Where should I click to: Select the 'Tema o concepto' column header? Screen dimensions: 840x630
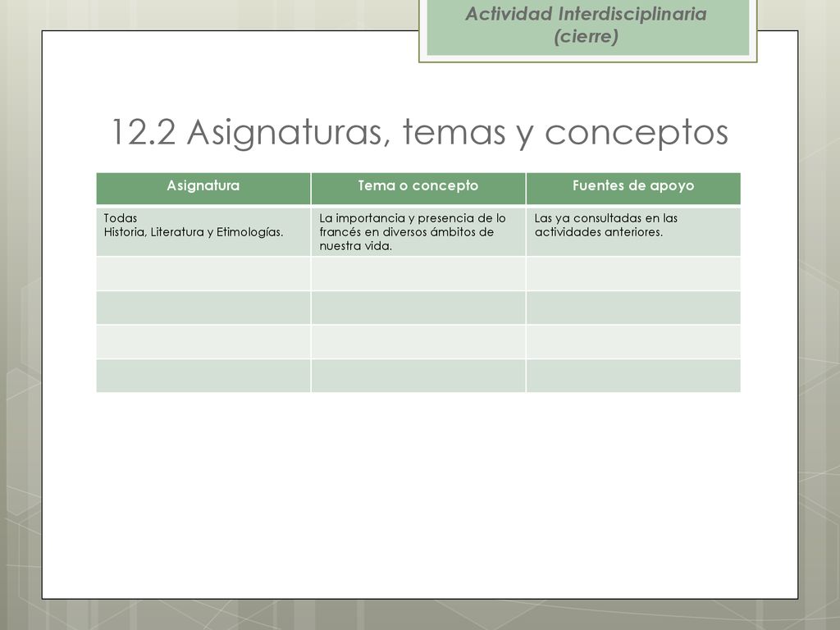(x=418, y=188)
